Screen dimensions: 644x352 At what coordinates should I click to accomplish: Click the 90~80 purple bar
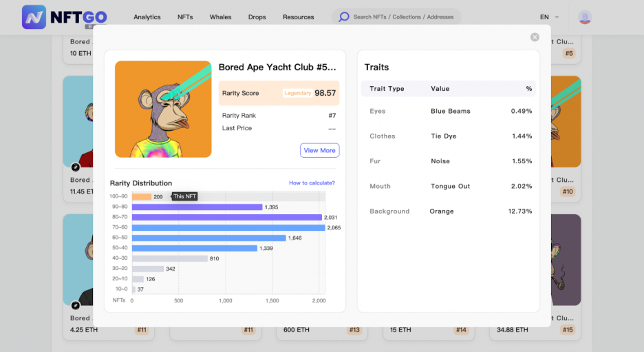click(x=197, y=207)
